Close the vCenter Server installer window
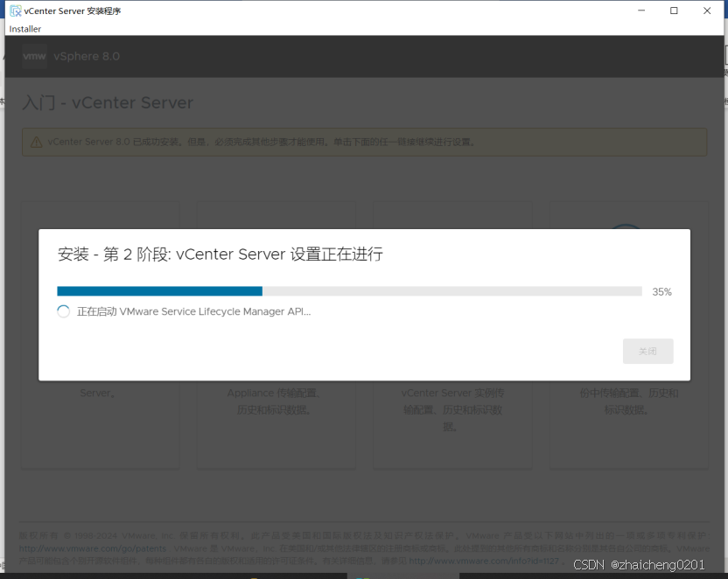 [707, 10]
